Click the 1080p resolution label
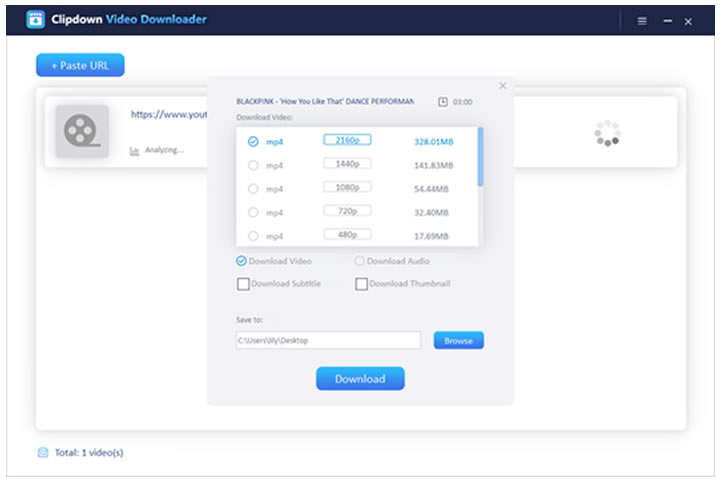The width and height of the screenshot is (720, 486). [x=347, y=187]
